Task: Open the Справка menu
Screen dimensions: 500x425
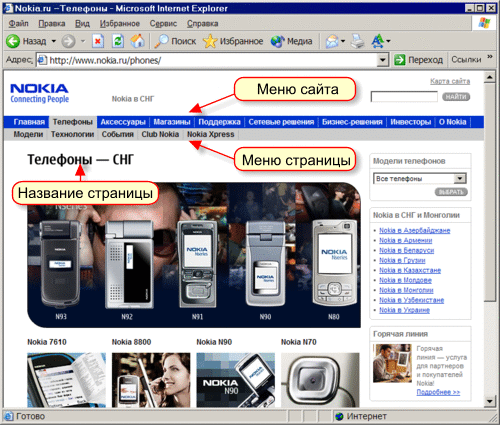Action: tap(203, 24)
